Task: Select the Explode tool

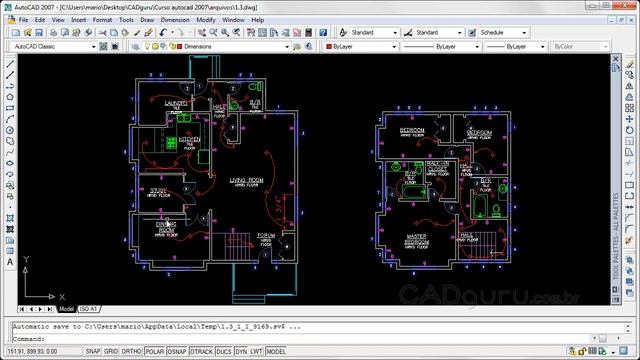Action: tap(630, 240)
